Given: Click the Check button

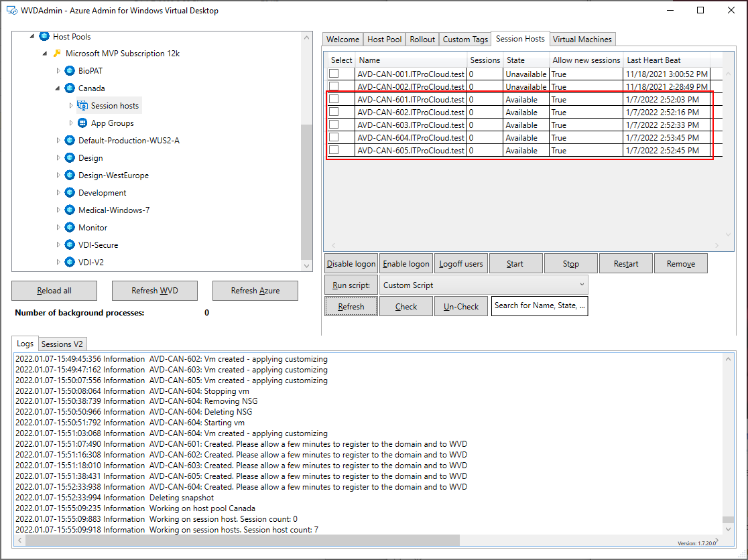Looking at the screenshot, I should click(x=406, y=306).
